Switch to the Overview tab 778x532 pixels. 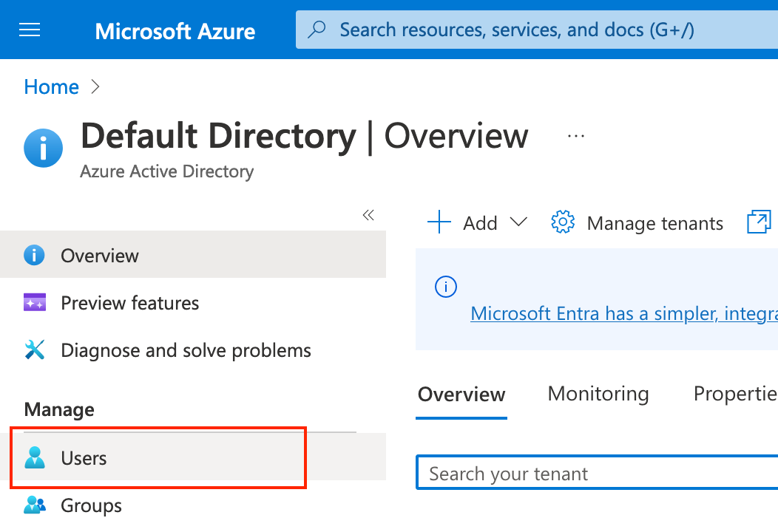(x=461, y=395)
